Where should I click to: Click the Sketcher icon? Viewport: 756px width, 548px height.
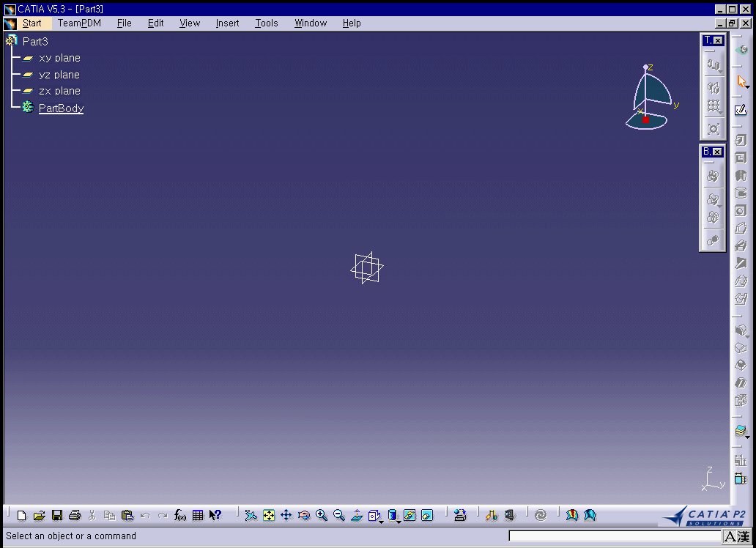pyautogui.click(x=741, y=110)
